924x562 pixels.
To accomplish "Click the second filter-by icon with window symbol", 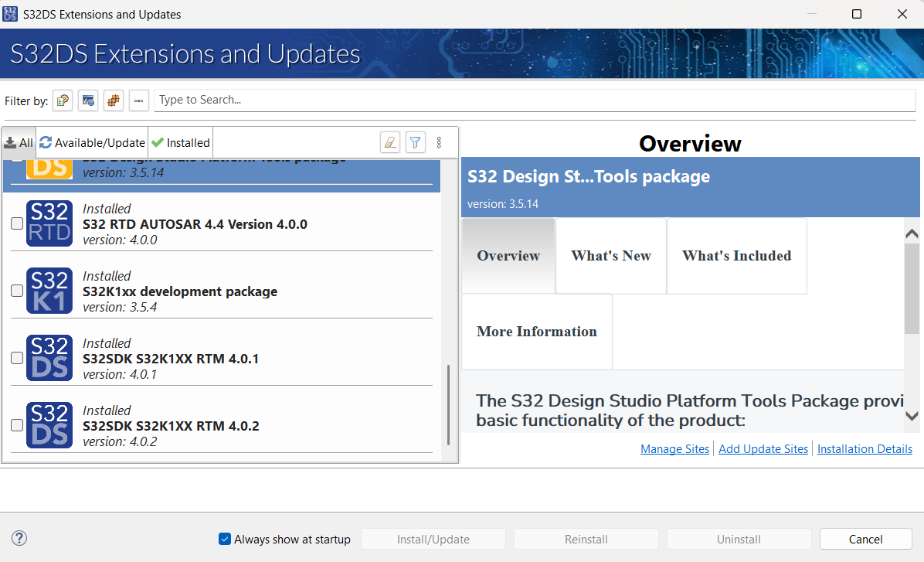I will (x=88, y=100).
